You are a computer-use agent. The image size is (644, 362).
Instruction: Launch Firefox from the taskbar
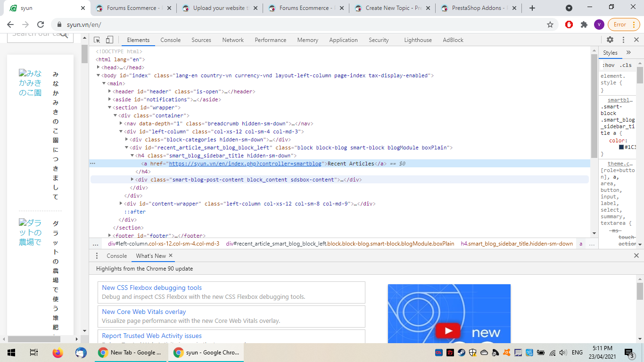coord(58,353)
